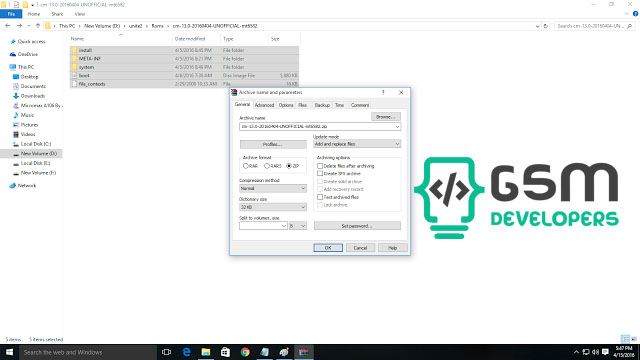Screen dimensions: 640x360
Task: Switch to the Files tab
Action: point(302,105)
